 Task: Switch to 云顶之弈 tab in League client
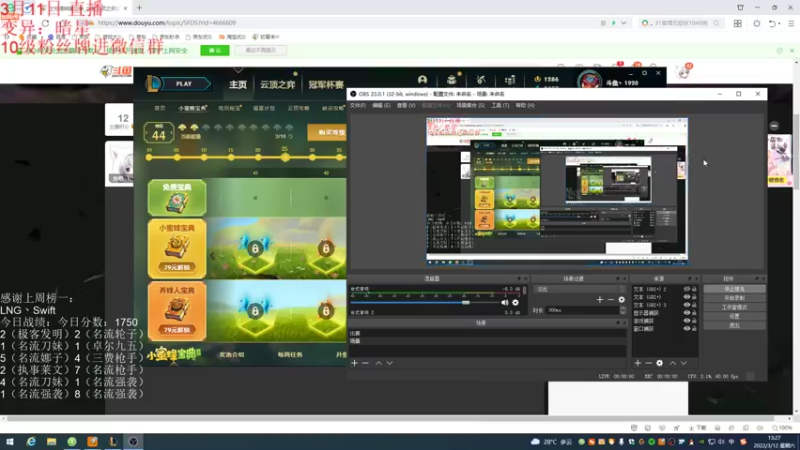[278, 85]
